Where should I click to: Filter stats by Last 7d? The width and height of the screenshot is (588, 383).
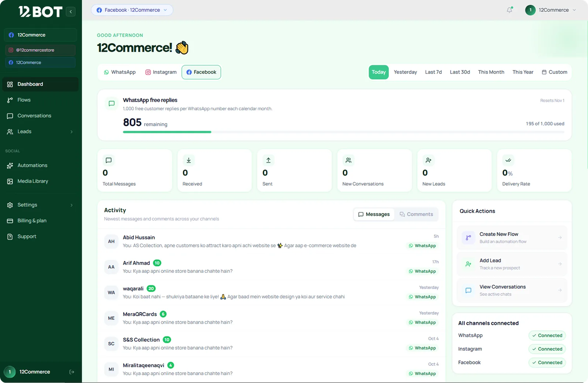[x=433, y=72]
